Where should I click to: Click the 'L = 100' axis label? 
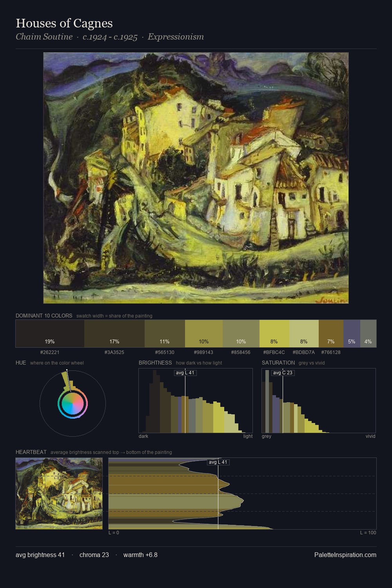pos(368,532)
